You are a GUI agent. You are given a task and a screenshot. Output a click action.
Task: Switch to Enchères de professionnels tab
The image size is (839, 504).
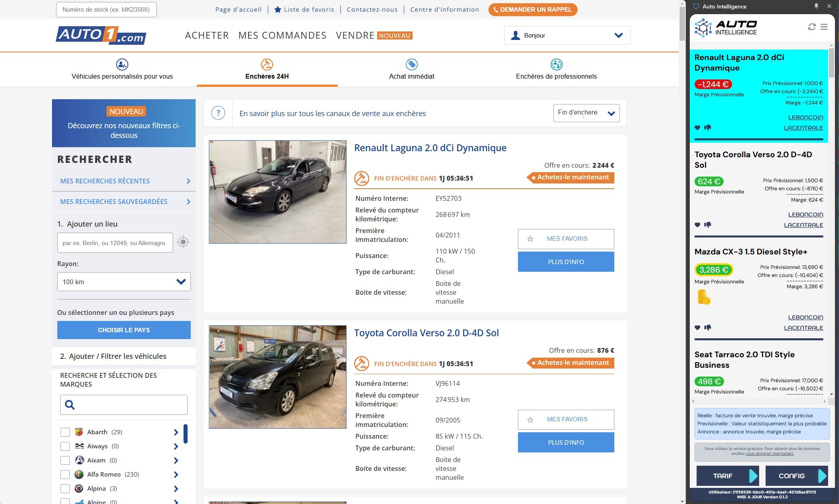point(556,69)
